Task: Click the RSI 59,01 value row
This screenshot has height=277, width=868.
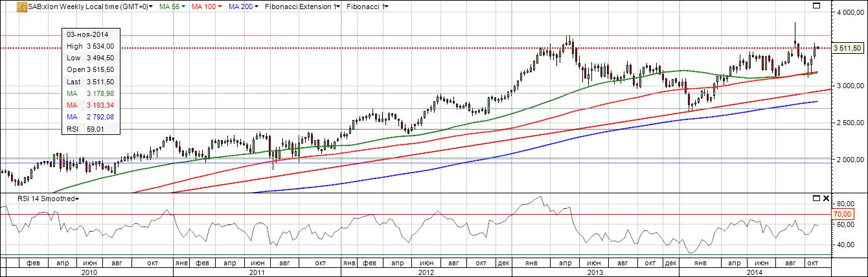Action: 91,129
